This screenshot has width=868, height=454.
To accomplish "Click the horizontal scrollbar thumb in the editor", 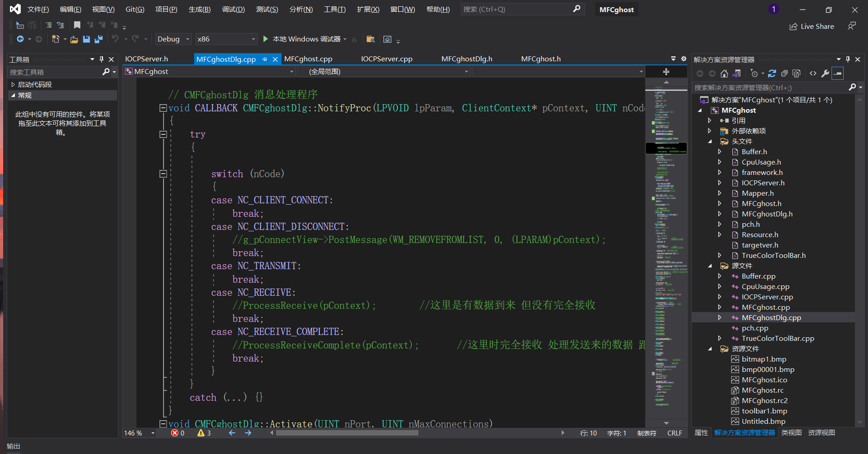I will click(347, 433).
